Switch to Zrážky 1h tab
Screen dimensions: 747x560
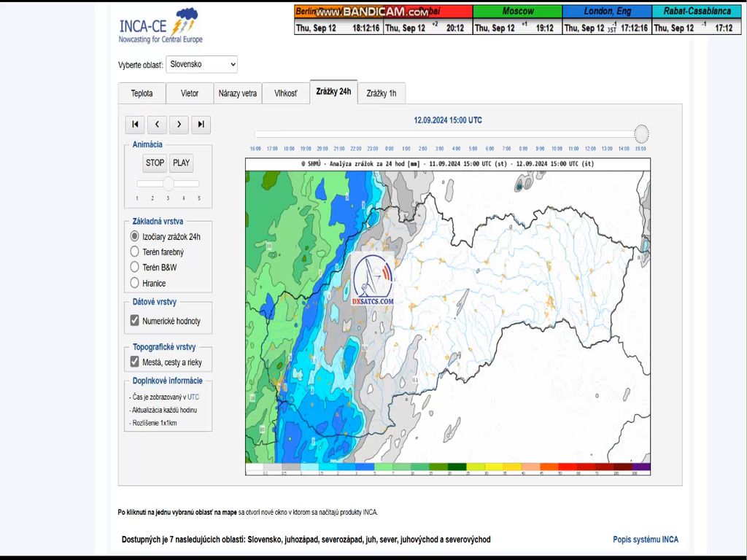[x=381, y=93]
